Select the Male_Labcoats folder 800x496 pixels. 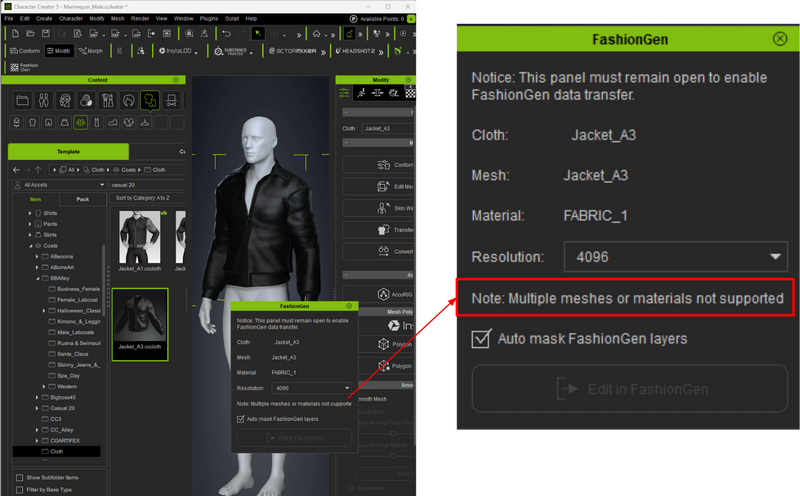tap(76, 332)
